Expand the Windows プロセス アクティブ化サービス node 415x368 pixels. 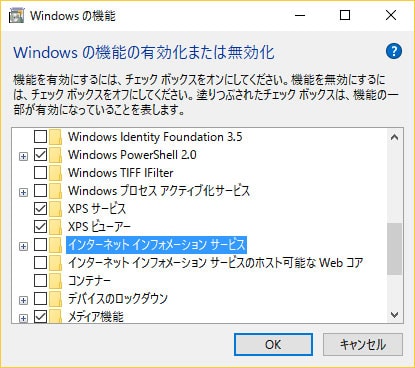pyautogui.click(x=23, y=192)
